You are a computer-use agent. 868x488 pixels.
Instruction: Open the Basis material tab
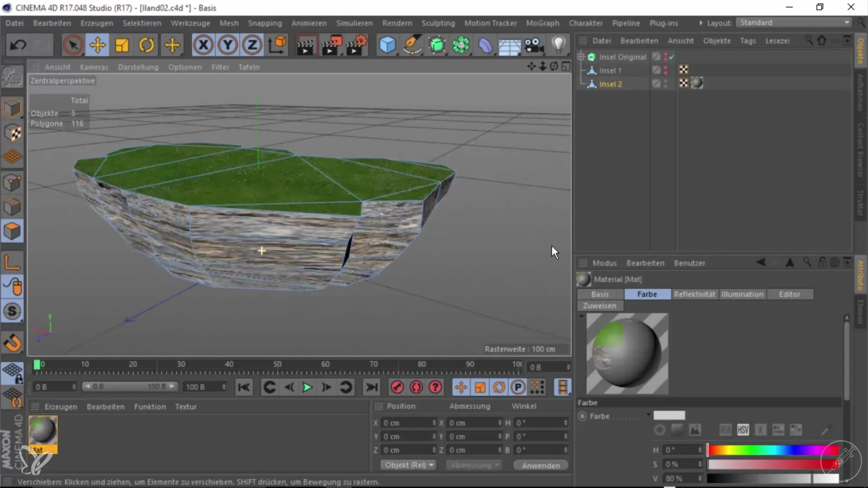(x=600, y=294)
